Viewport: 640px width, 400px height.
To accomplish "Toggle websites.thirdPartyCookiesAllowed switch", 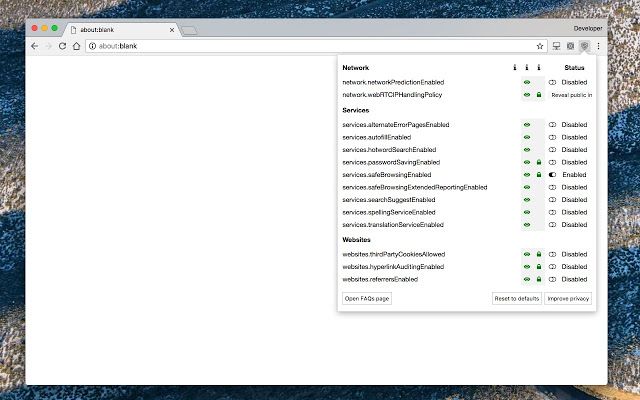I will click(x=552, y=255).
